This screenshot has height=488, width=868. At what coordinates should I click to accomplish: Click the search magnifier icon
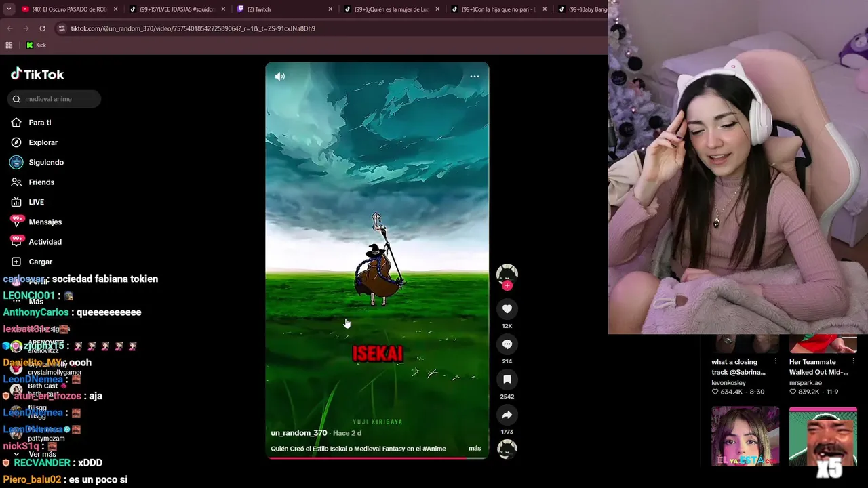pyautogui.click(x=16, y=99)
